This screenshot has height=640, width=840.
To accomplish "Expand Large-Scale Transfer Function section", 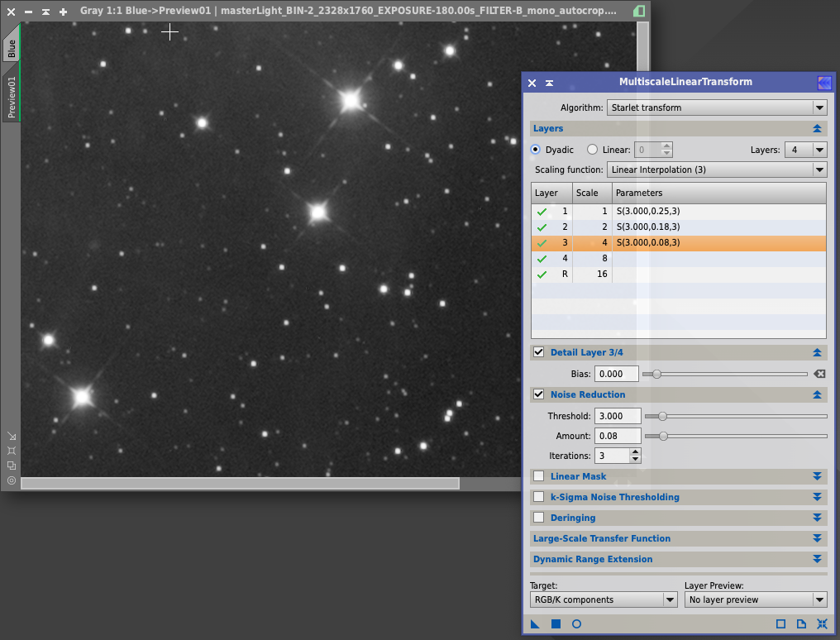I will coord(817,538).
